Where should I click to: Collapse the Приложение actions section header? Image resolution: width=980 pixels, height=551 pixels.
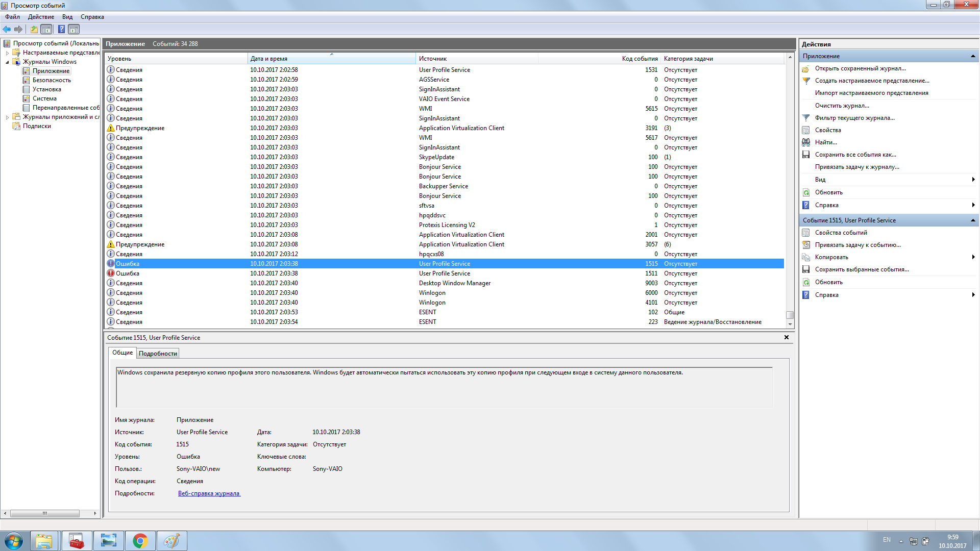point(972,56)
